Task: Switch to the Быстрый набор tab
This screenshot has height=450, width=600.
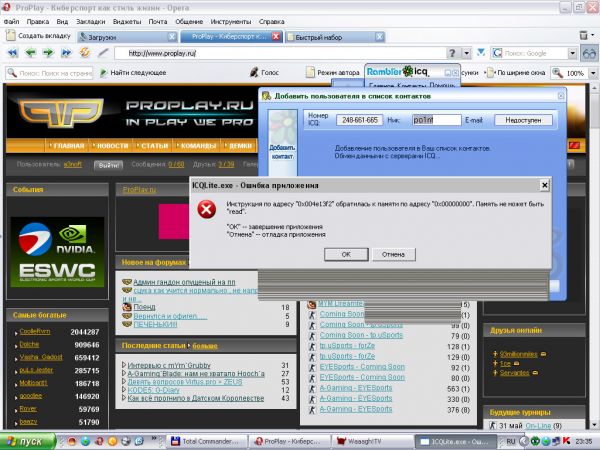Action: 335,37
